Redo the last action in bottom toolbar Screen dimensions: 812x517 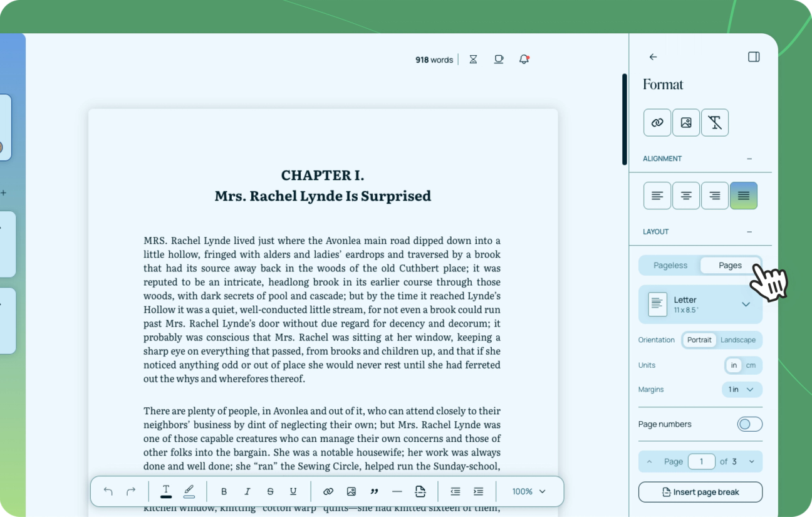pyautogui.click(x=131, y=492)
